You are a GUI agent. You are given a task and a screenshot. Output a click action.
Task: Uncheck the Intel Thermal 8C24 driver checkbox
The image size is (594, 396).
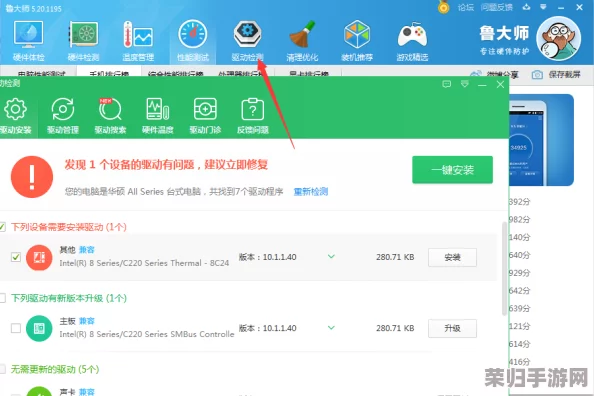tap(16, 257)
